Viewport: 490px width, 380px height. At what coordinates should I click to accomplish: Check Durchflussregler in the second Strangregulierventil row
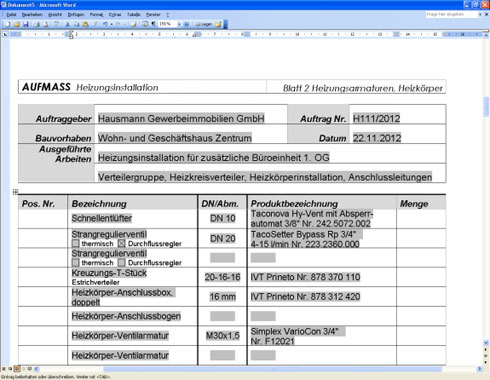tap(122, 263)
